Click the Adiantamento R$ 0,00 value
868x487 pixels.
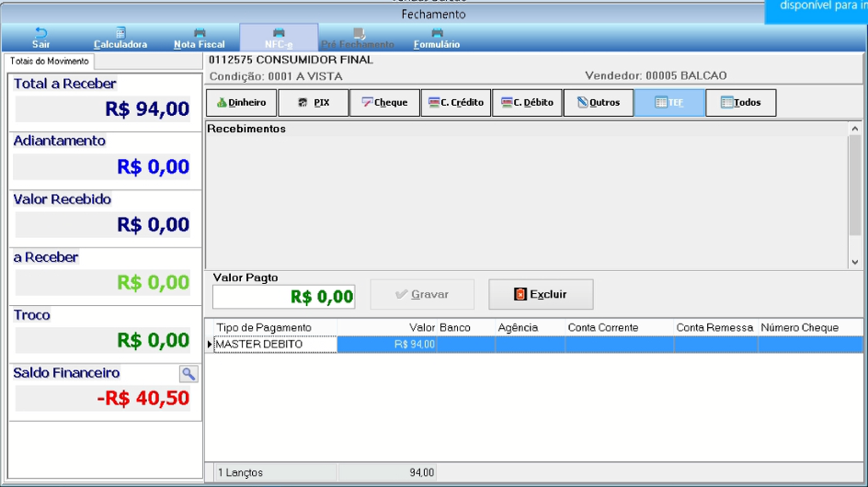pos(154,166)
